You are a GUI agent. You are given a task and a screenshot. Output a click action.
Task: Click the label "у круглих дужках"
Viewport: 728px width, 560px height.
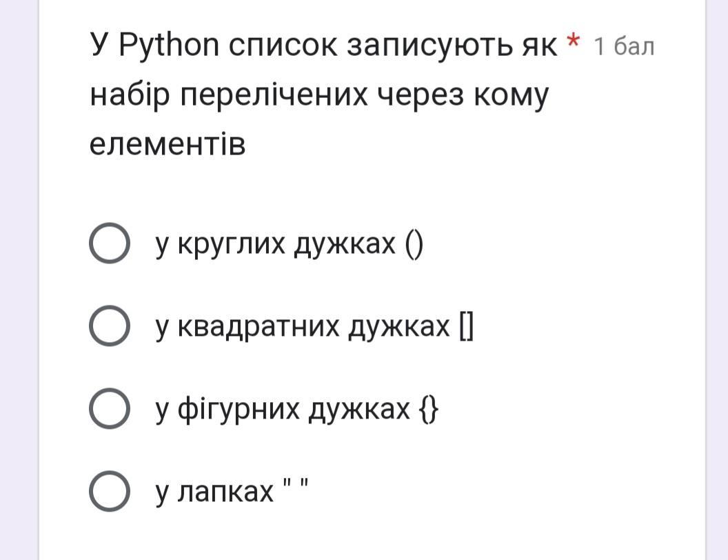click(x=276, y=243)
